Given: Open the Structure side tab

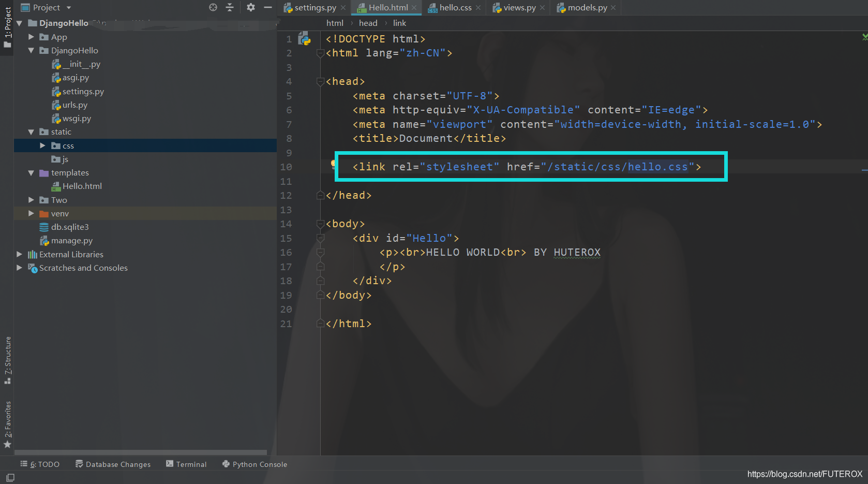Looking at the screenshot, I should coord(7,360).
